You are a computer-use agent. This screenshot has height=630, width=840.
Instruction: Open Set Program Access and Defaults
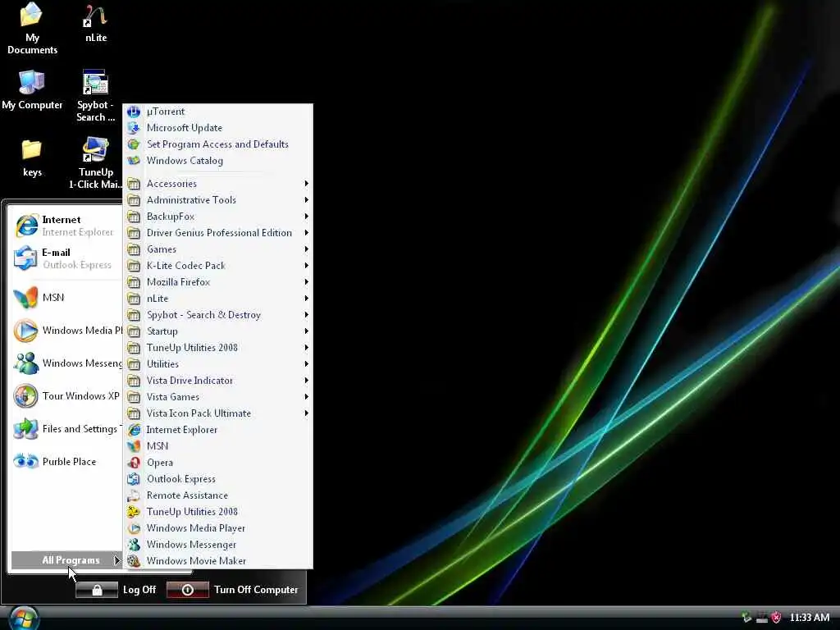click(218, 144)
